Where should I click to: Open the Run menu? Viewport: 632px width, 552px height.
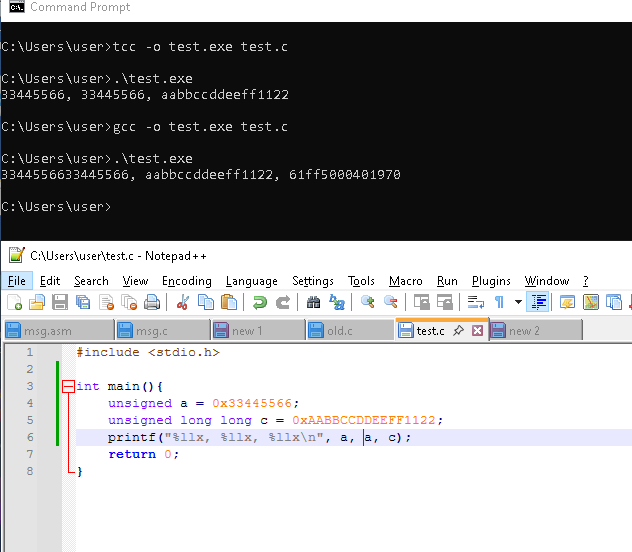(447, 281)
